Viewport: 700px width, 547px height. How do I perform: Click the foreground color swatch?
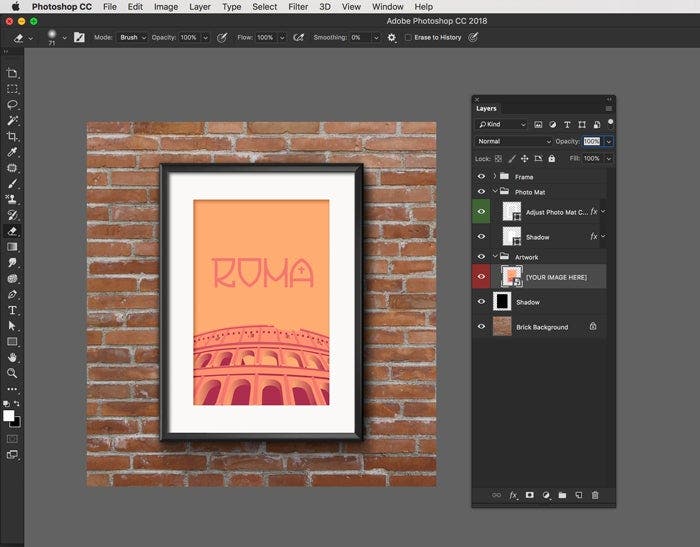pyautogui.click(x=9, y=415)
